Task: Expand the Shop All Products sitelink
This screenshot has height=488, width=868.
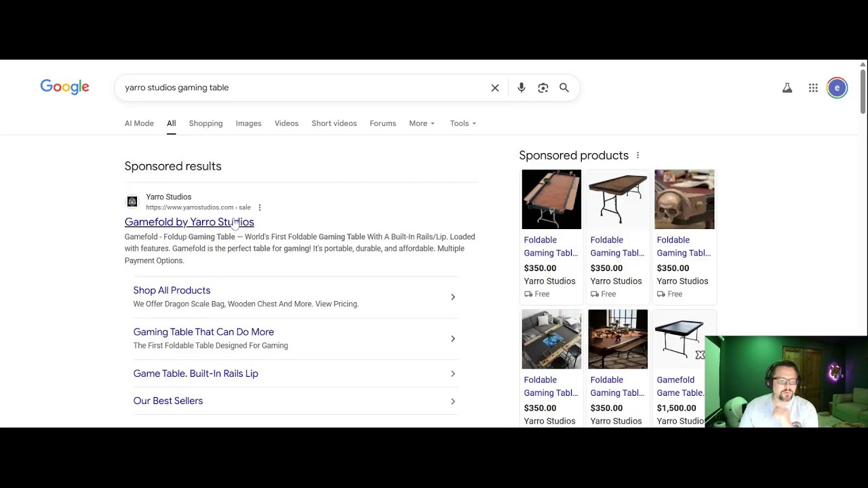Action: (x=453, y=297)
